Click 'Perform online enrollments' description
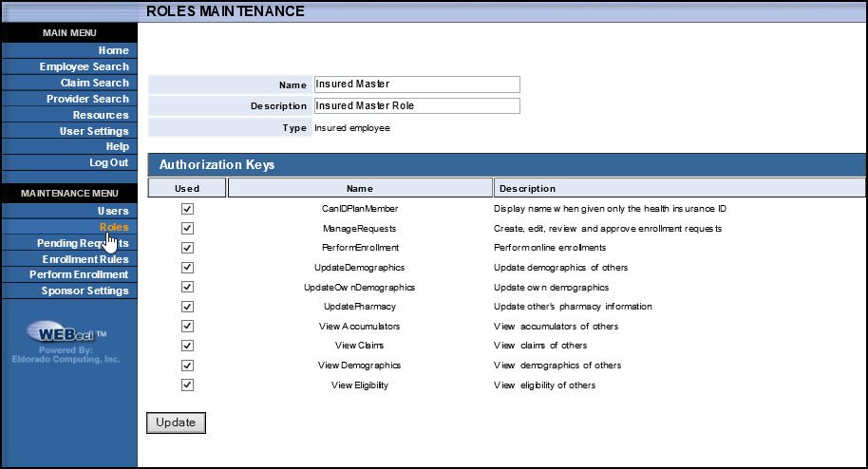Screen dimensions: 868x469 550,248
